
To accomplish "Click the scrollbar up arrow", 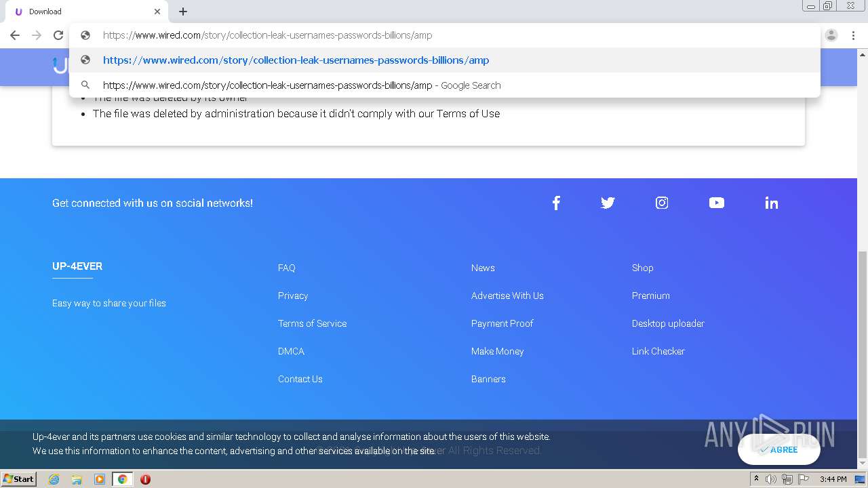I will (x=863, y=54).
